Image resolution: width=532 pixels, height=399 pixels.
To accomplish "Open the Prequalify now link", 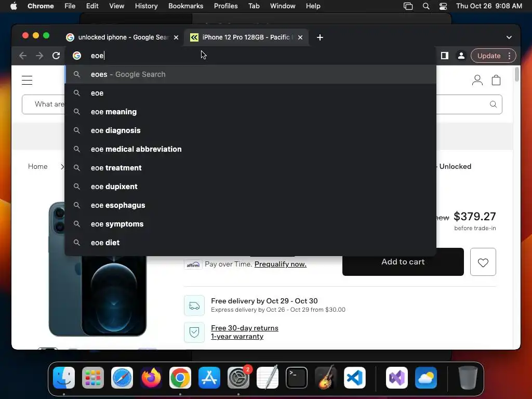I will point(280,264).
